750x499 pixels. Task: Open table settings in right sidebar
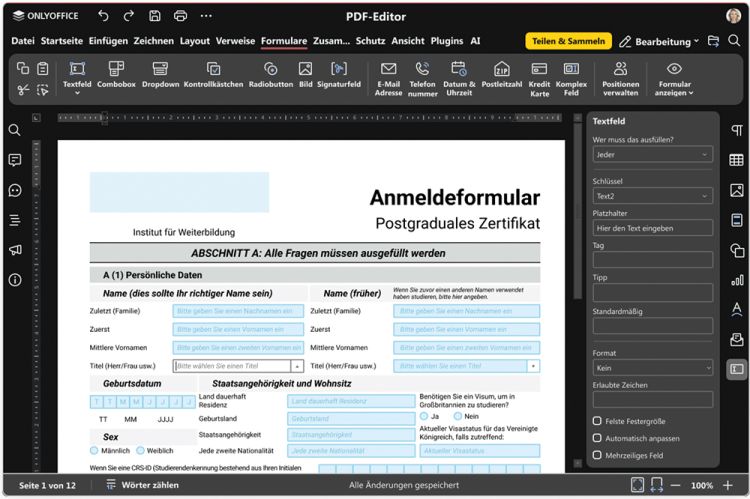737,160
